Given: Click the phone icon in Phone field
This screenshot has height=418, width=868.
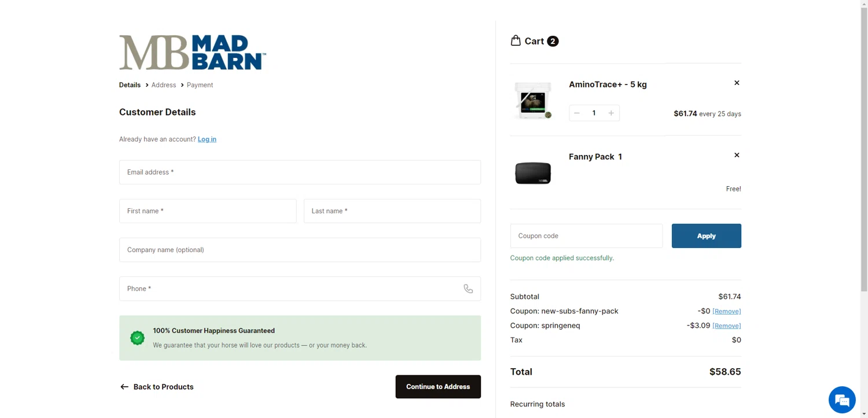Looking at the screenshot, I should [x=468, y=288].
